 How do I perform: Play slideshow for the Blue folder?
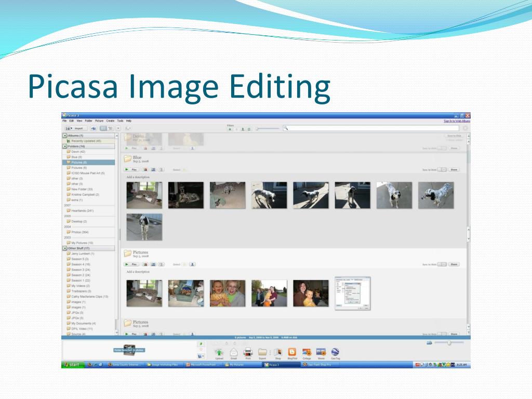131,170
